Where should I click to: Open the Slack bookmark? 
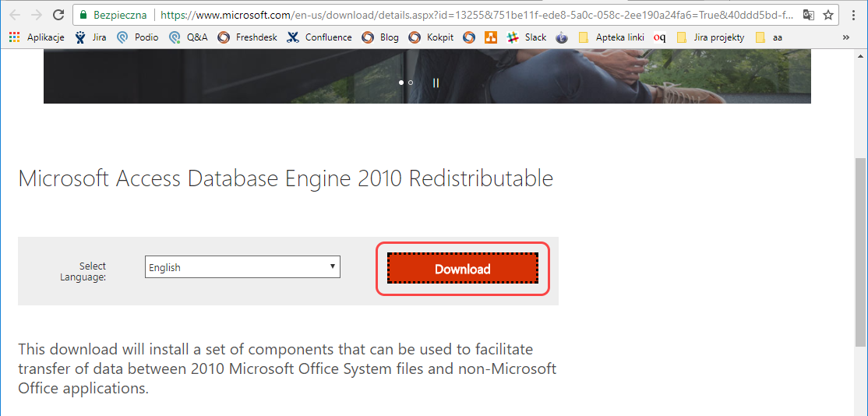point(527,37)
